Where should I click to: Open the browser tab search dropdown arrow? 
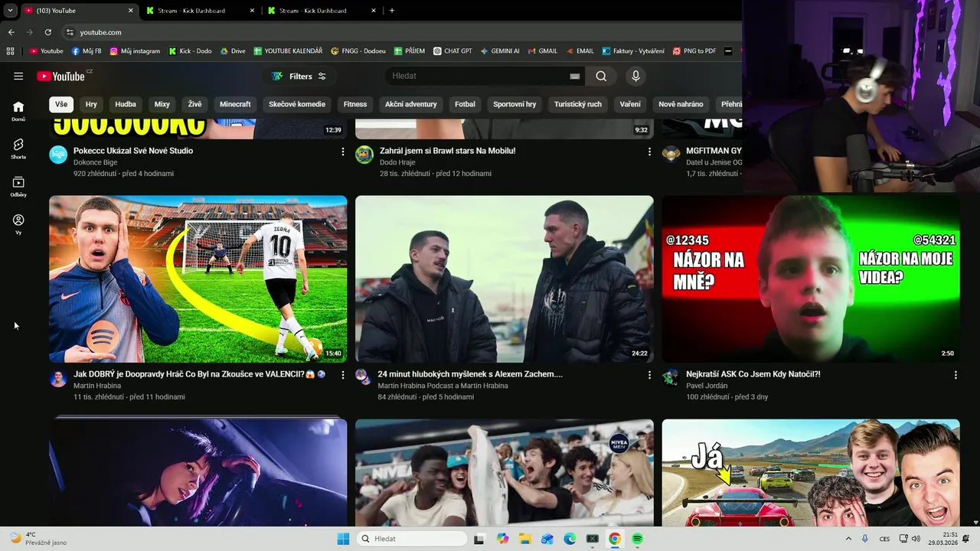tap(10, 11)
